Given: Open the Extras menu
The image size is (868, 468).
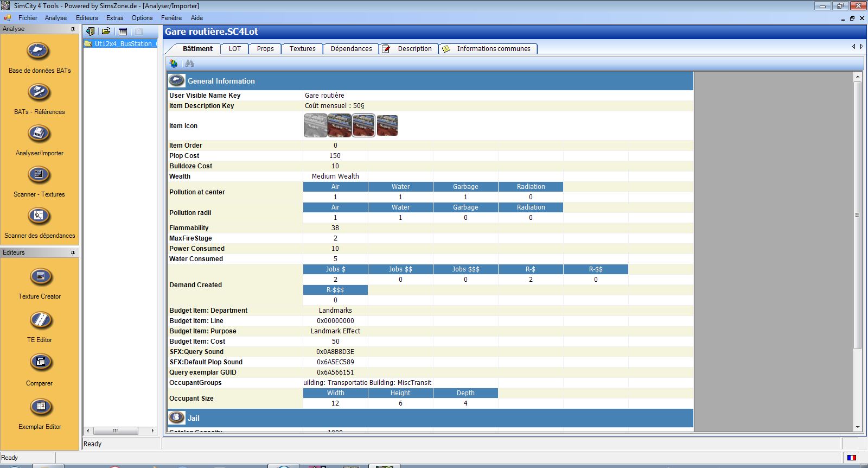Looking at the screenshot, I should [x=115, y=18].
